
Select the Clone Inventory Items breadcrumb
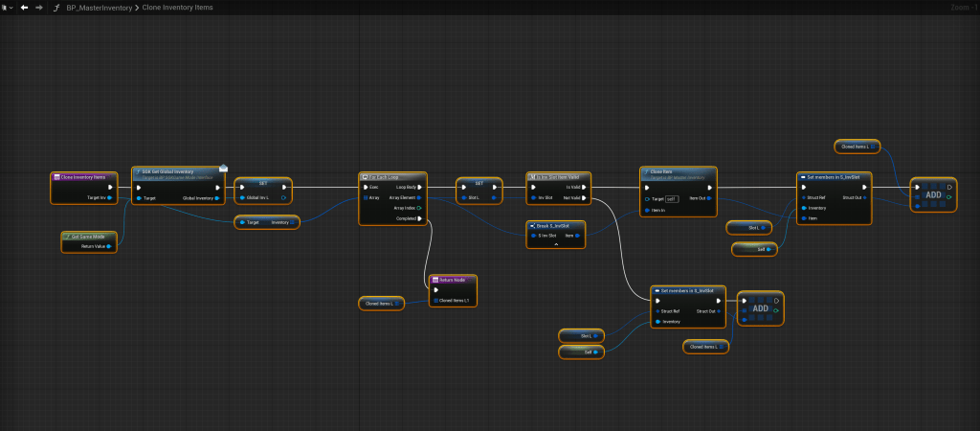click(177, 8)
